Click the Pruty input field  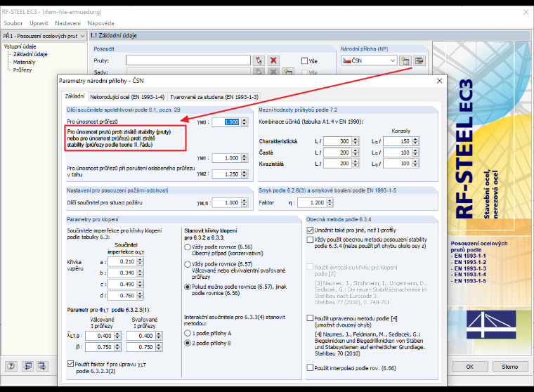188,60
